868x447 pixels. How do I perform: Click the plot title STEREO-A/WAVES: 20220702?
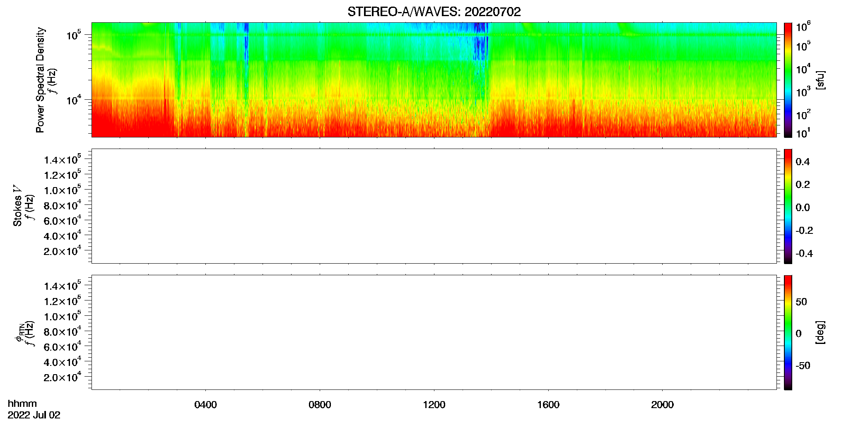[x=434, y=12]
